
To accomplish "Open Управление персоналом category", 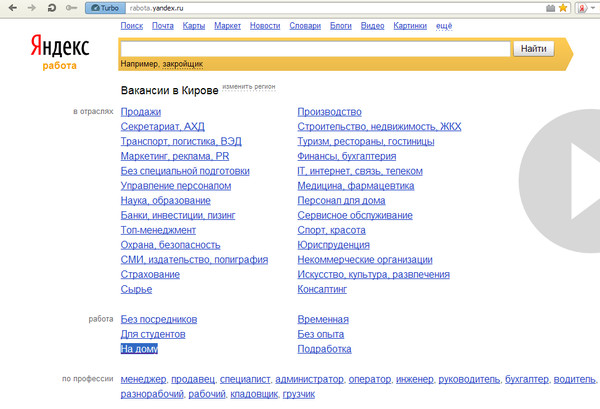I will [x=176, y=186].
